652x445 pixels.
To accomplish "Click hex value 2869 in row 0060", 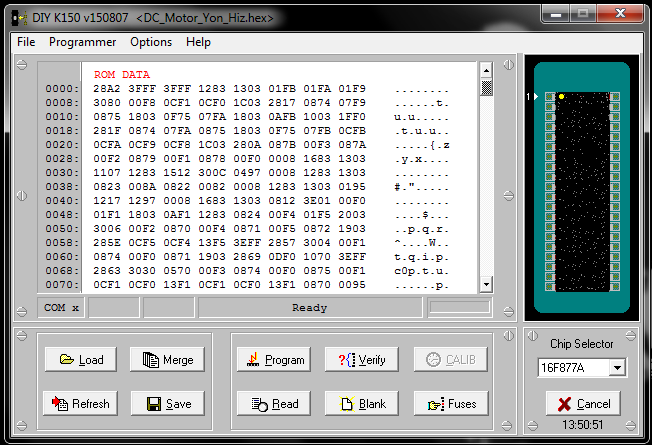I will [x=247, y=257].
